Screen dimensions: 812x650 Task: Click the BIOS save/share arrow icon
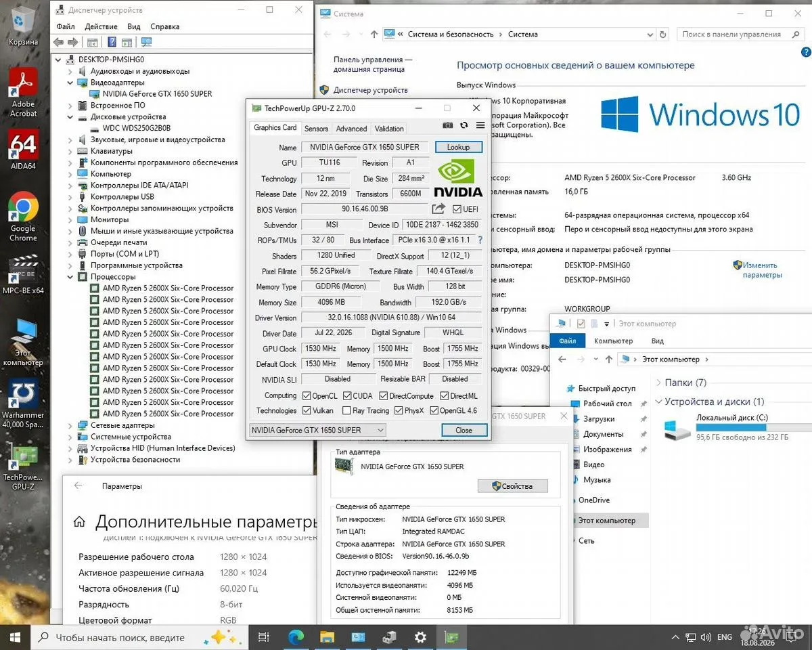click(438, 209)
